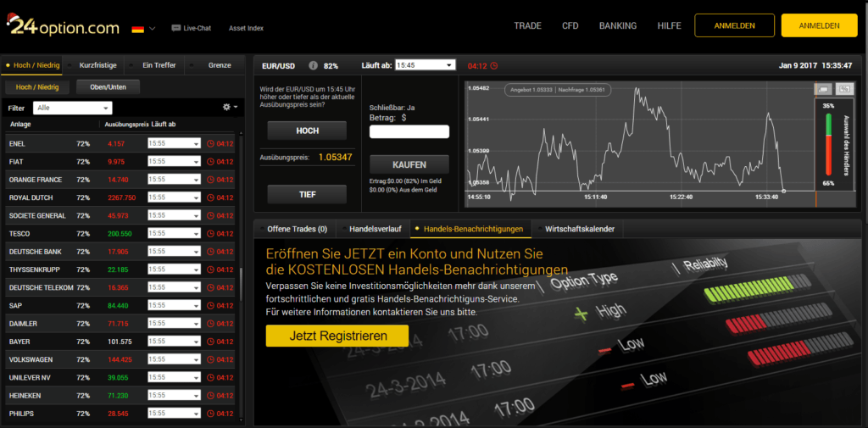Viewport: 868px width, 428px height.
Task: Open the Filter dropdown showing Alle
Action: 73,108
